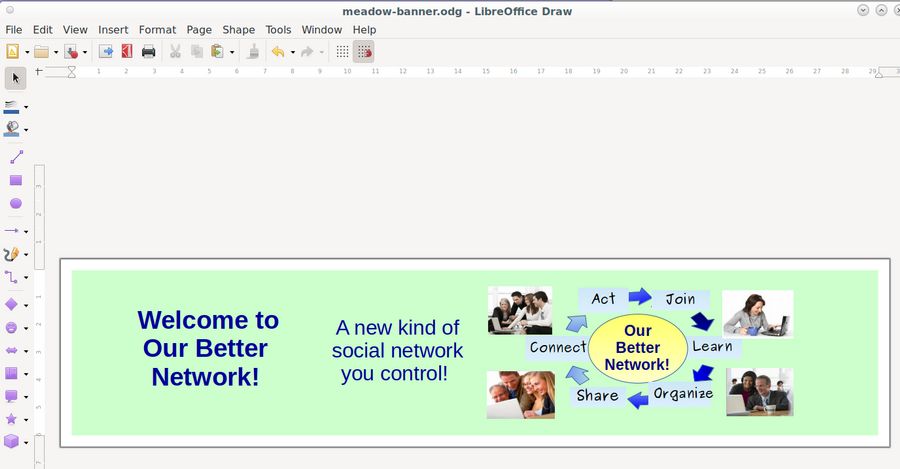Choose the Insert Line tool
Viewport: 900px width, 469px height.
point(15,157)
